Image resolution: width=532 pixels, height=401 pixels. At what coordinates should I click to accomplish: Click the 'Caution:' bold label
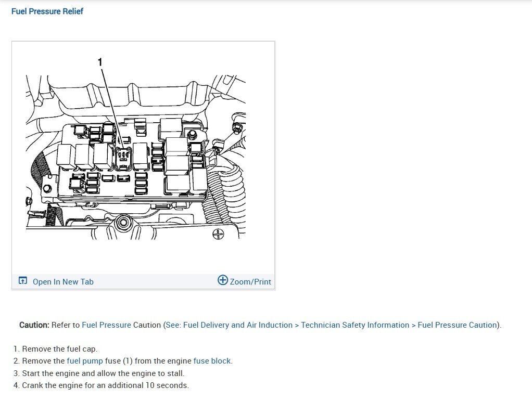(x=34, y=325)
